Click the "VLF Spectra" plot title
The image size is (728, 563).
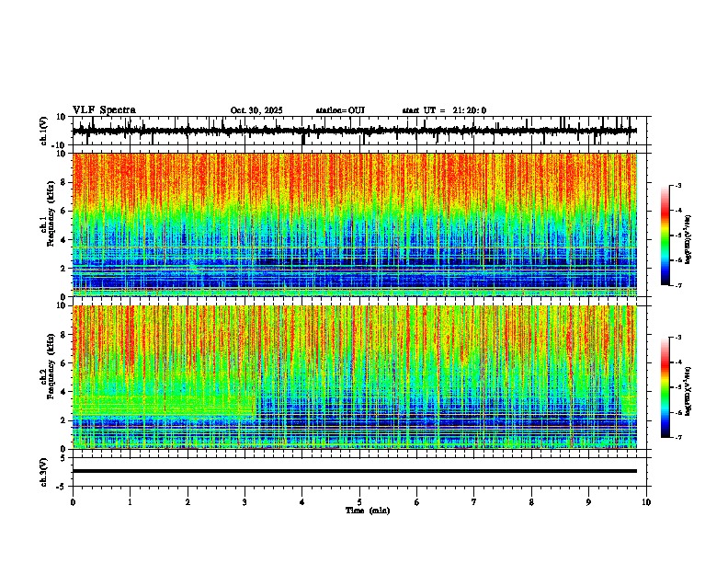point(104,110)
